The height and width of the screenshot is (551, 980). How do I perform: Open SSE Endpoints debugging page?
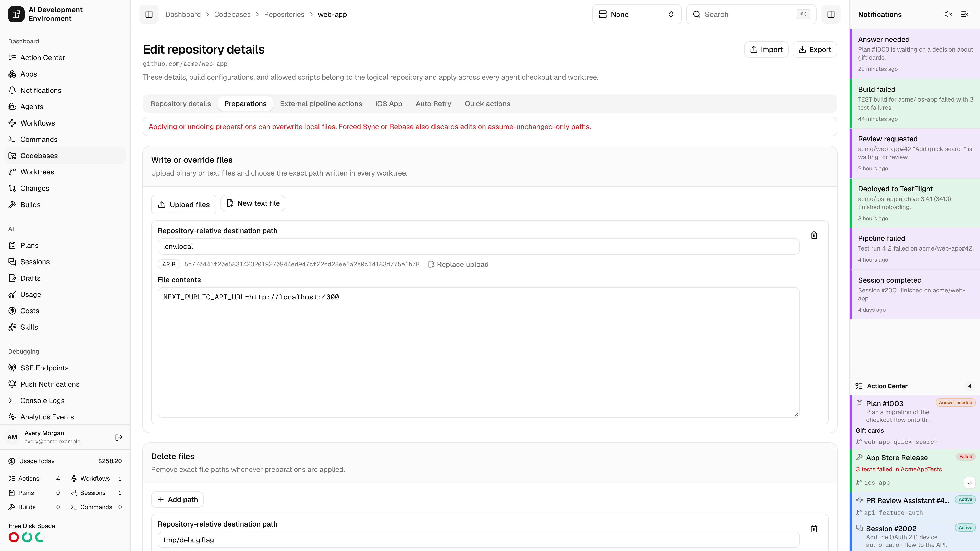(65, 368)
